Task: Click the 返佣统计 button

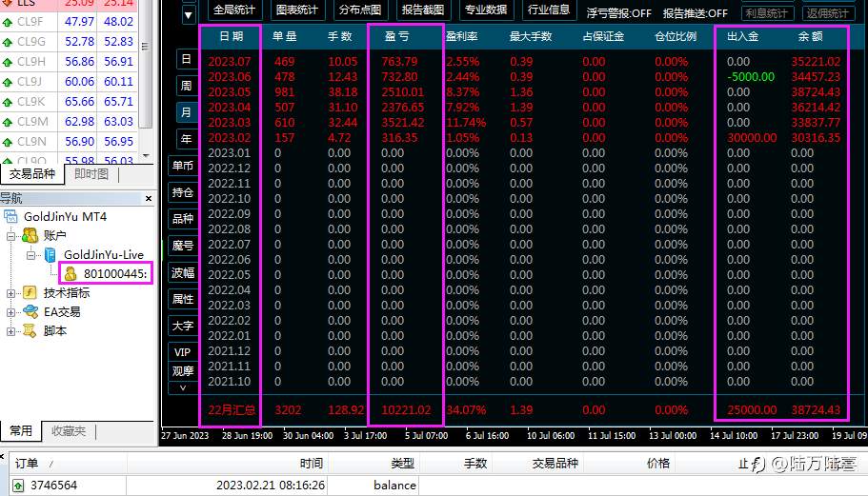Action: (828, 13)
